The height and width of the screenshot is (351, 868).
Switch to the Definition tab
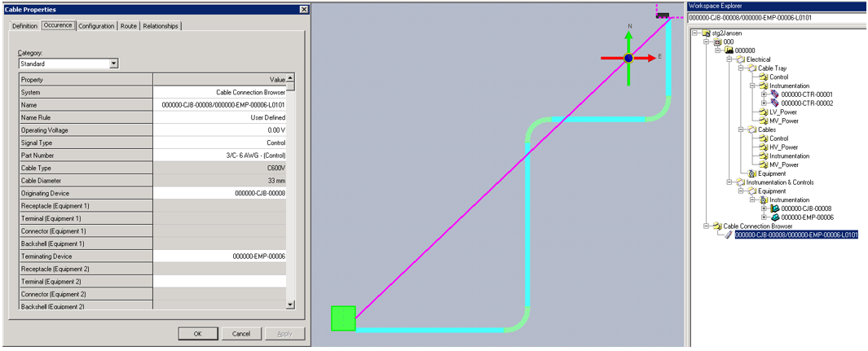(x=24, y=26)
